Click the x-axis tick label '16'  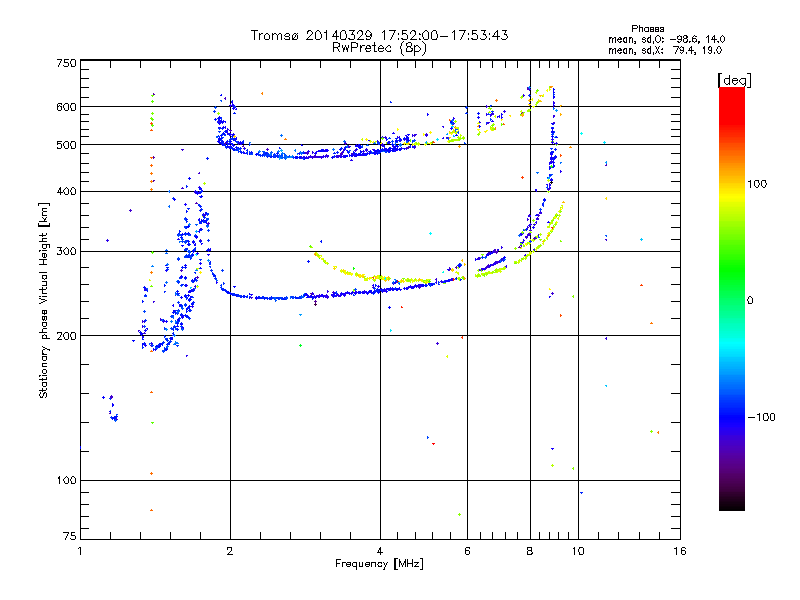tap(680, 551)
